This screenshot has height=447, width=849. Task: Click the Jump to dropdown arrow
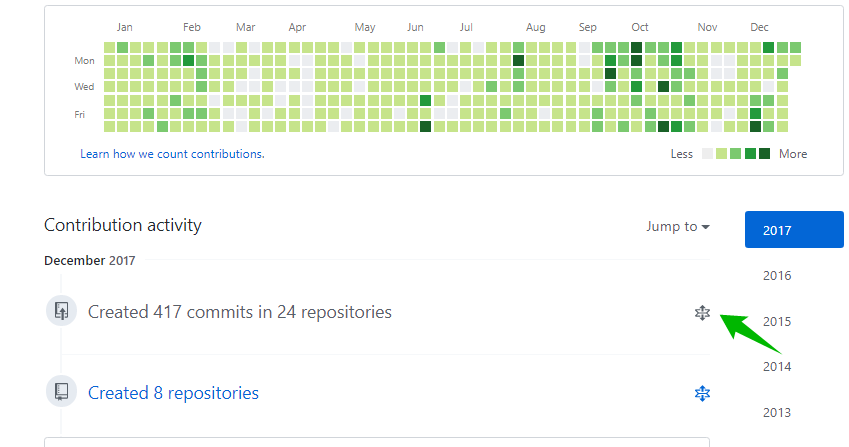[706, 227]
